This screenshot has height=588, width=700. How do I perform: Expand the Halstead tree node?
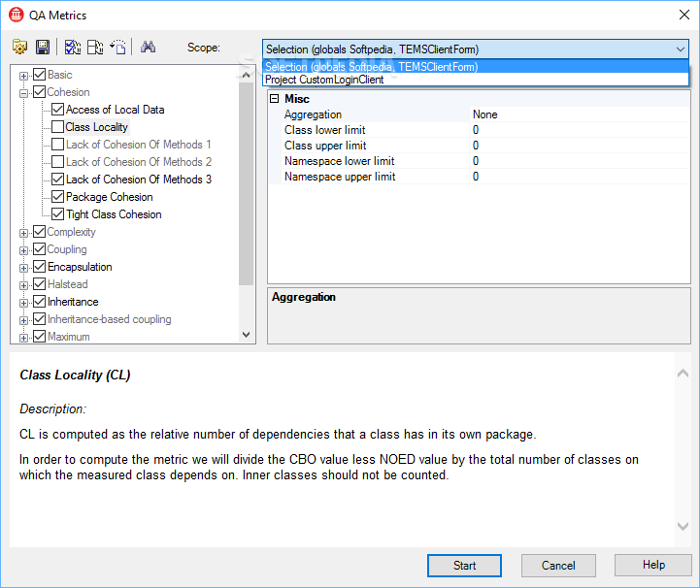point(23,285)
